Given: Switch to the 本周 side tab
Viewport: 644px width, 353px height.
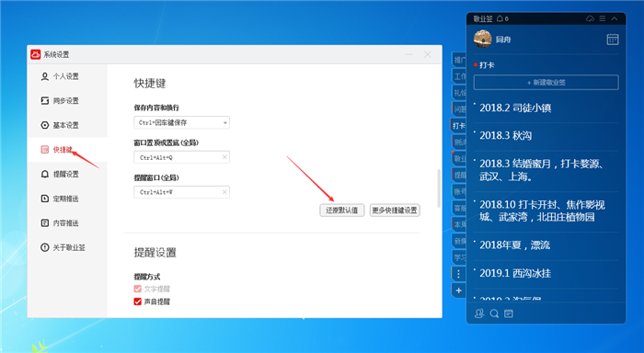Looking at the screenshot, I should tap(459, 224).
